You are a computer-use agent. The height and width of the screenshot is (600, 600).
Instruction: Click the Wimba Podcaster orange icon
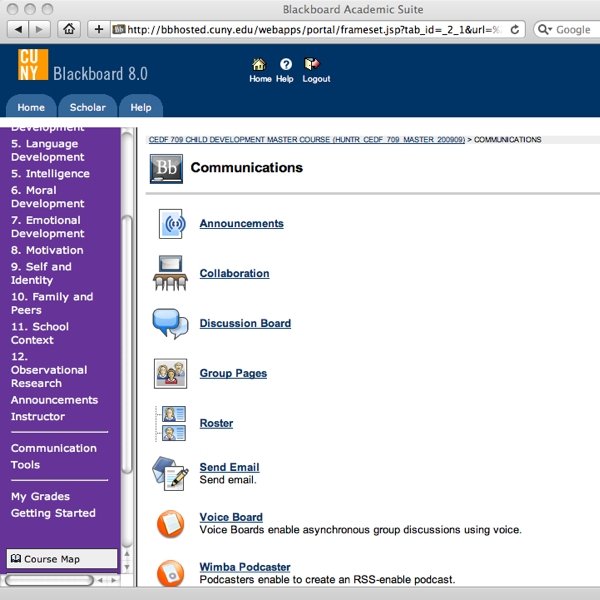click(170, 573)
